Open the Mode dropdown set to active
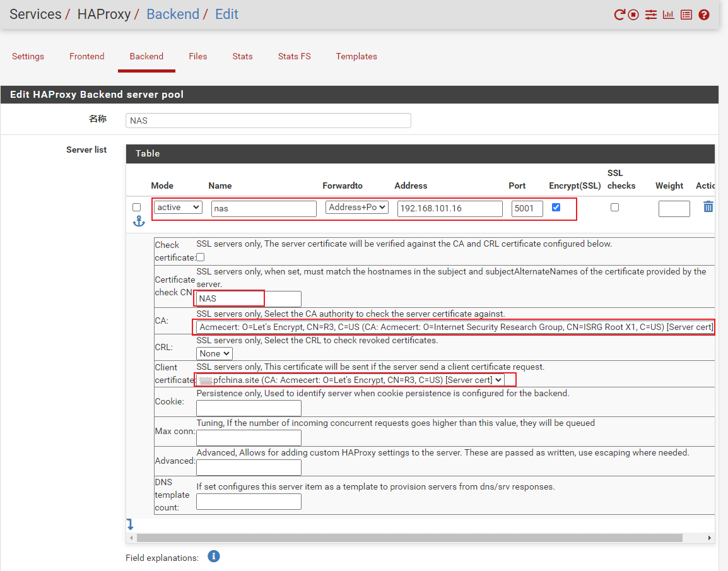 coord(179,207)
